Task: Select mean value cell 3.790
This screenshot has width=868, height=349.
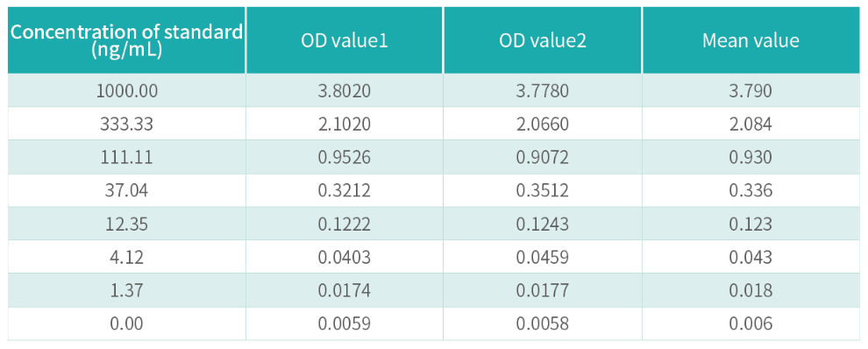Action: tap(751, 90)
